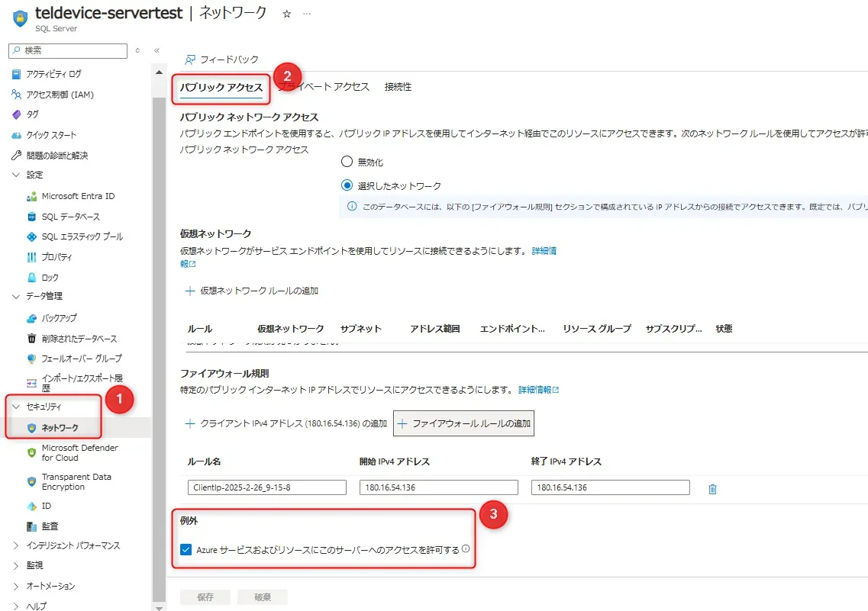The height and width of the screenshot is (611, 868).
Task: Switch to the 接続性 tab
Action: (399, 86)
